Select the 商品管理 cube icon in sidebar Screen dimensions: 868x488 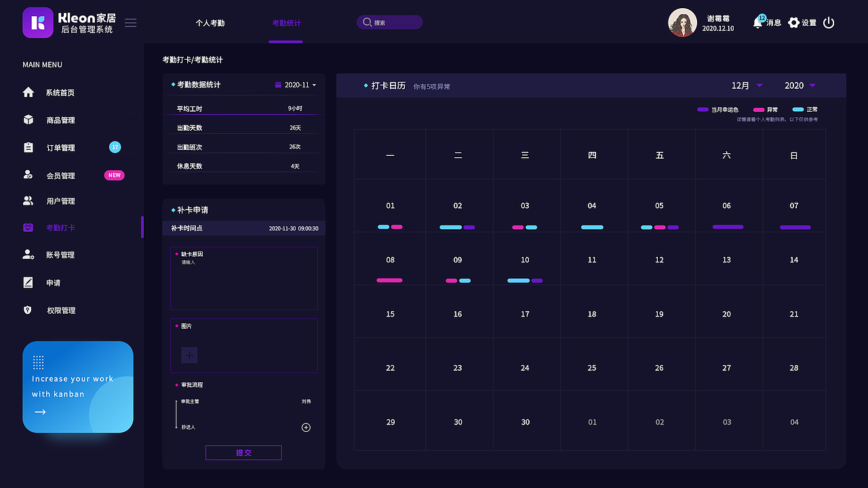(27, 120)
